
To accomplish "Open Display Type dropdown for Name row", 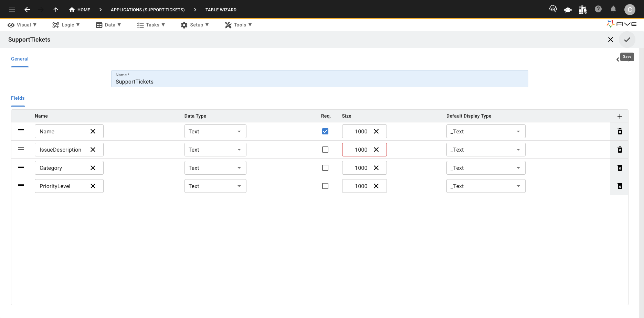I will click(486, 131).
